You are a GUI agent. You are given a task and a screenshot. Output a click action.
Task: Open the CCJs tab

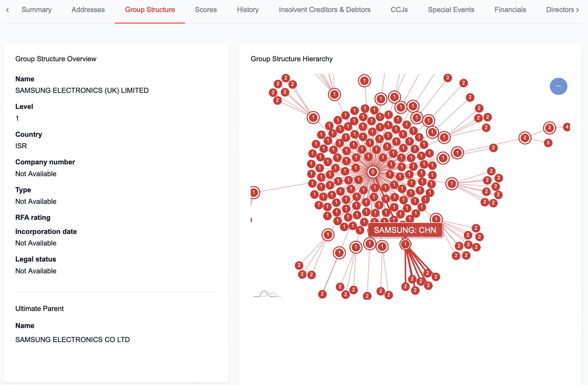coord(399,10)
